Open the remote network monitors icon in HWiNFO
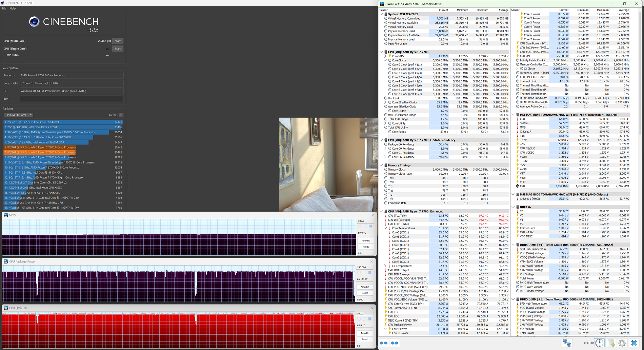Viewport: 644px width, 350px height. (567, 343)
